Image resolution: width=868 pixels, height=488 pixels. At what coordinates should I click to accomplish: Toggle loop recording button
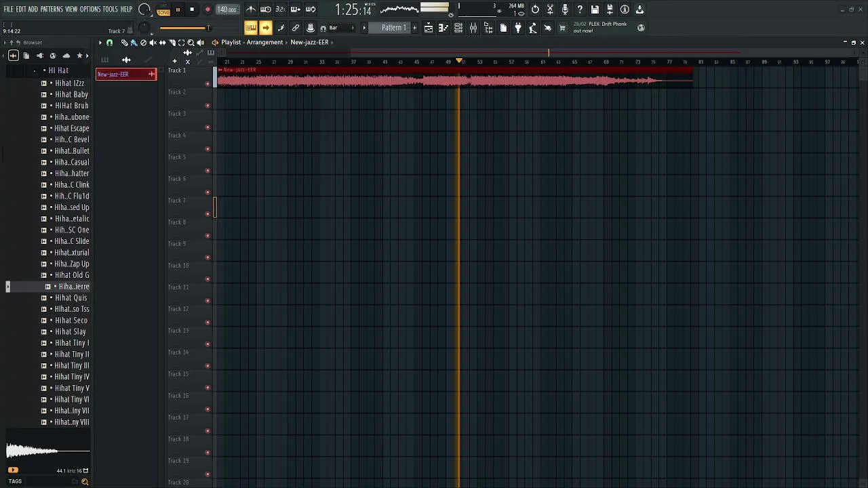click(310, 9)
